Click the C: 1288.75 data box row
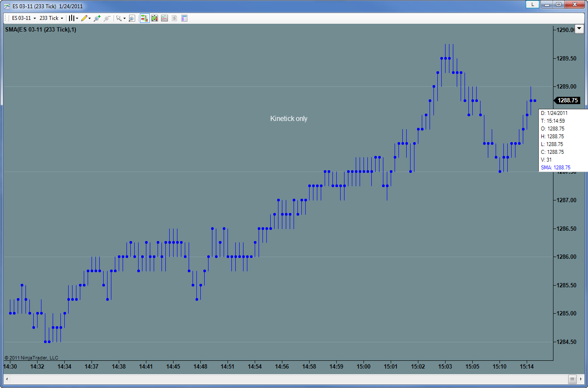This screenshot has width=588, height=388. (x=553, y=152)
